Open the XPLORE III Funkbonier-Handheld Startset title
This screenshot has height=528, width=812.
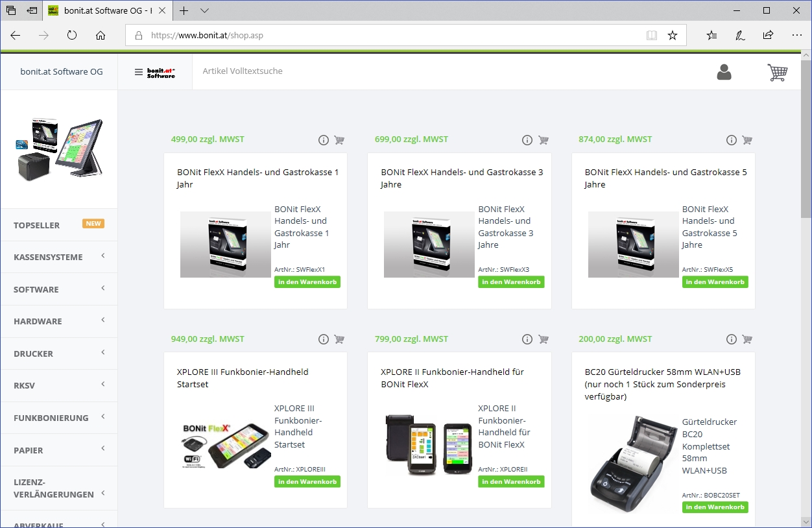point(243,378)
